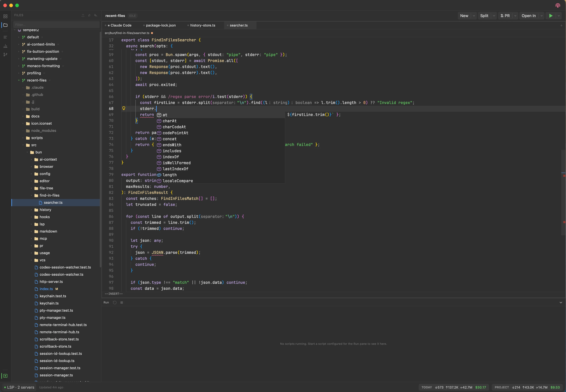566x392 pixels.
Task: Choose the length autocomplete suggestion
Action: (x=221, y=175)
